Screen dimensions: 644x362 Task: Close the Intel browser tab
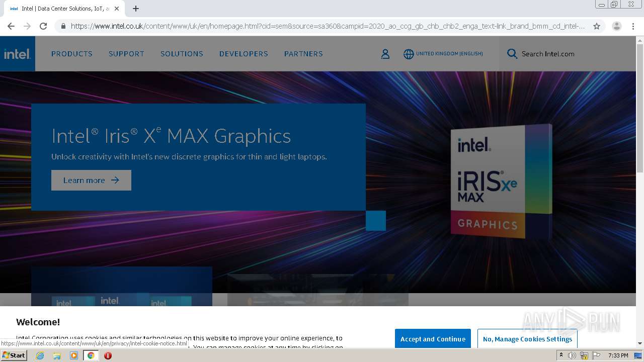click(x=117, y=9)
